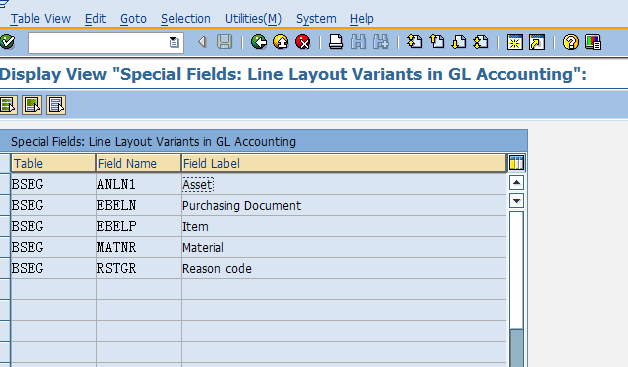Click the BSEG cell in the ANLN1 row
The image size is (628, 367).
click(54, 184)
